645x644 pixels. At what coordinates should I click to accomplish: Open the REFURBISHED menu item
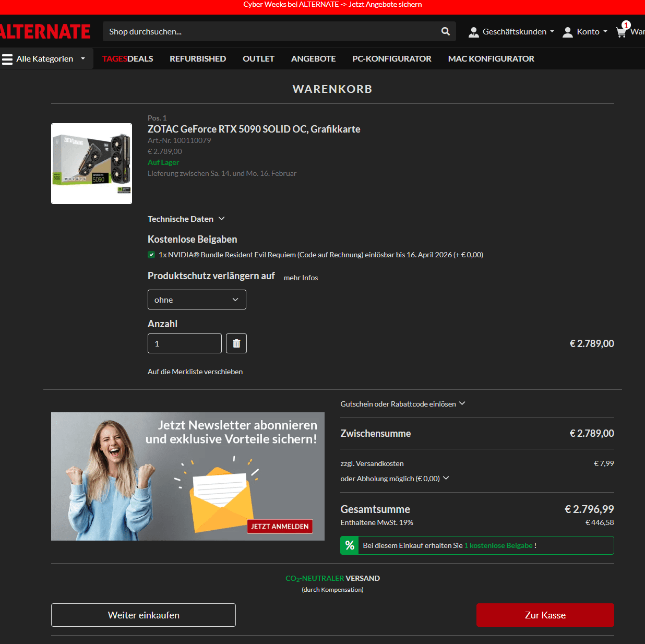click(x=198, y=58)
